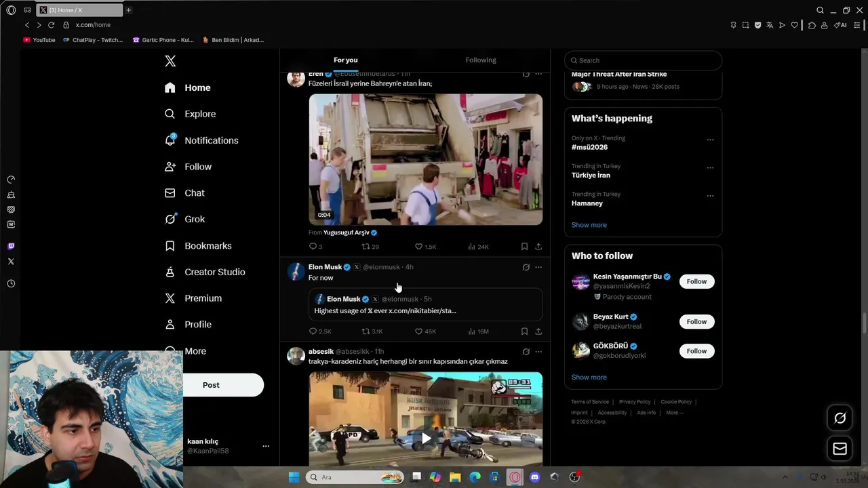The image size is (868, 488).
Task: Open Notifications in the sidebar
Action: (x=201, y=140)
